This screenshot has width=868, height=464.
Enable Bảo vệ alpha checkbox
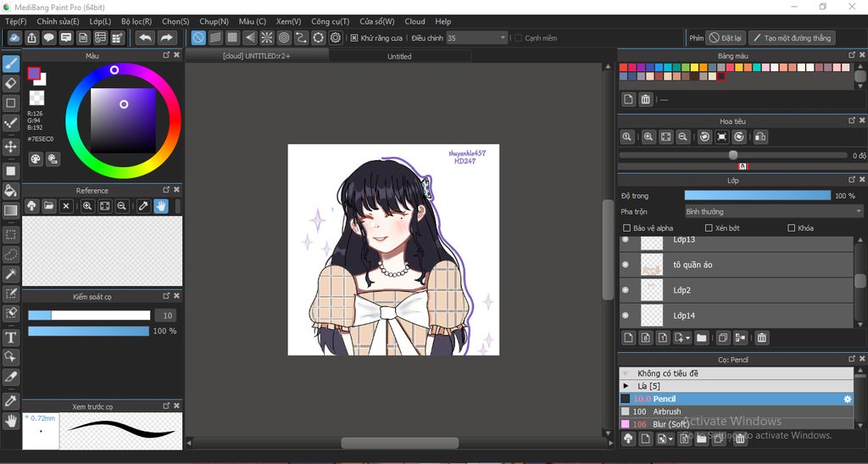(x=626, y=227)
